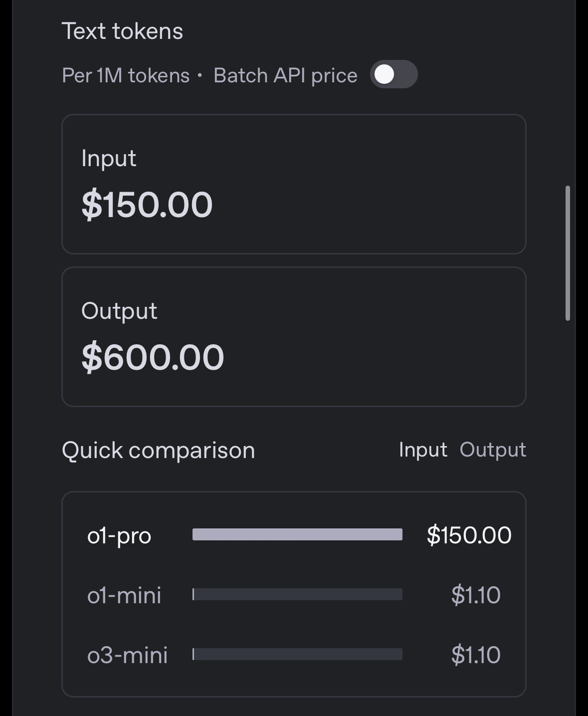Toggle the Batch API price switch
Viewport: 588px width, 716px height.
coord(393,75)
